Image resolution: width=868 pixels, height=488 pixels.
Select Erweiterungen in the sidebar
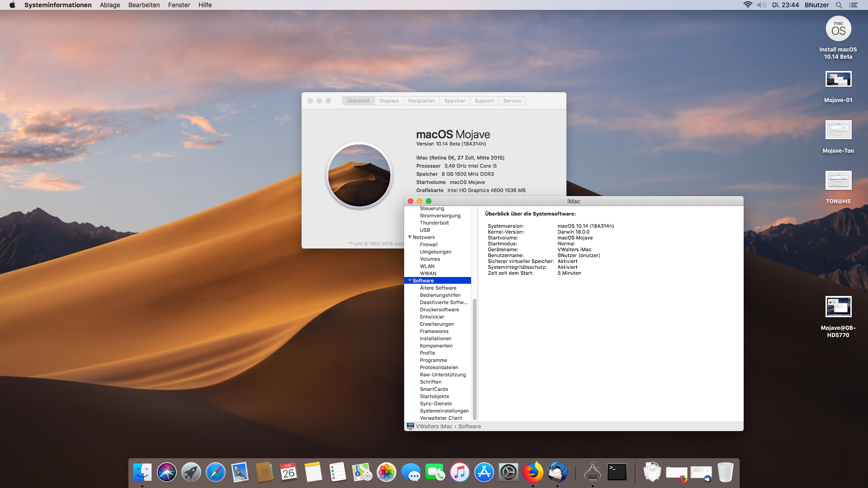point(437,324)
